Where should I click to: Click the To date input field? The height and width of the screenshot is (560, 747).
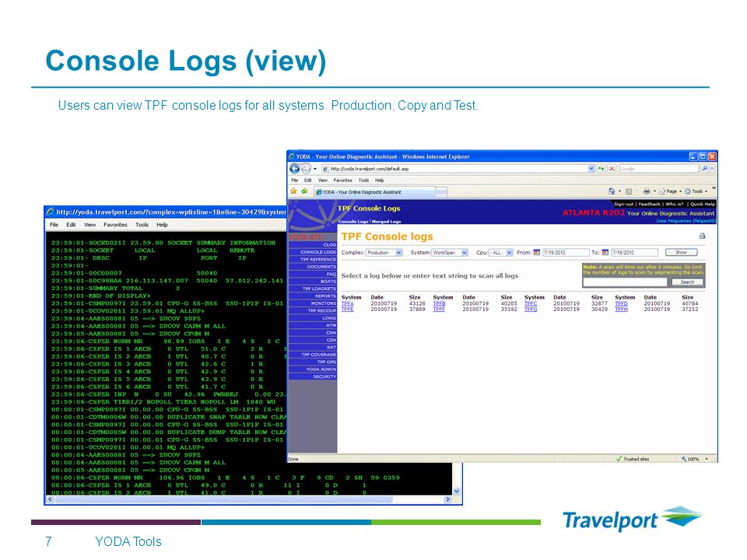click(x=634, y=252)
